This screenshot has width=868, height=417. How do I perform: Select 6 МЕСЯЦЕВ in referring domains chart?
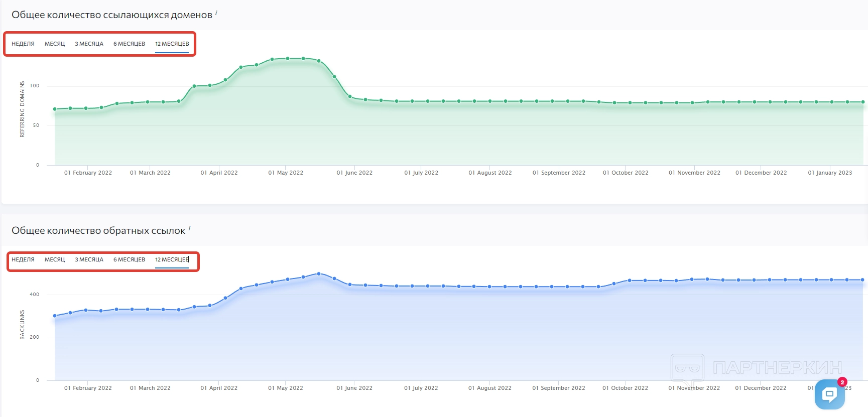[x=129, y=44]
